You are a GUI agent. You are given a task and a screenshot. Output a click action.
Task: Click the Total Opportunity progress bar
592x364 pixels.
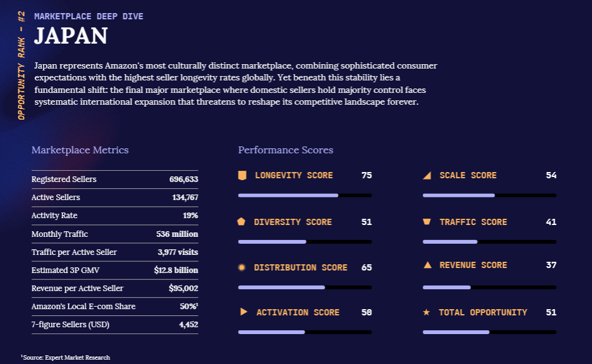click(489, 332)
